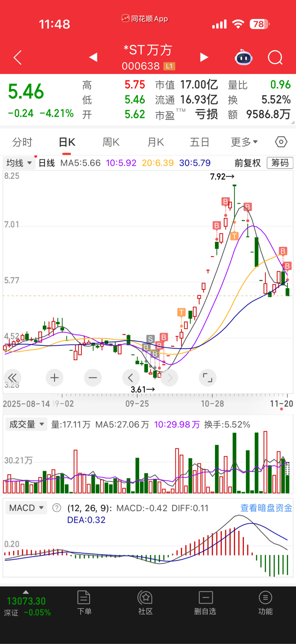Screen dimensions: 296x644
Task: Tap the L1 quote level badge
Action: [x=169, y=66]
